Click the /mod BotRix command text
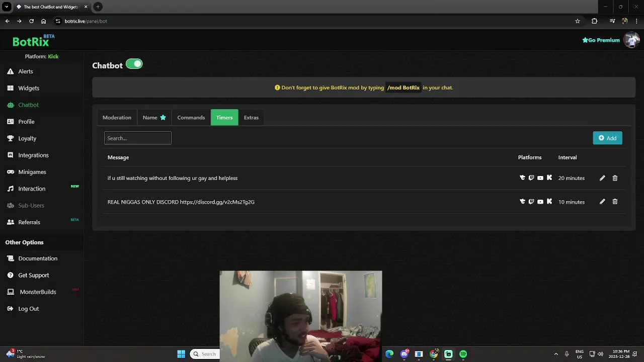The width and height of the screenshot is (644, 362). click(x=404, y=87)
